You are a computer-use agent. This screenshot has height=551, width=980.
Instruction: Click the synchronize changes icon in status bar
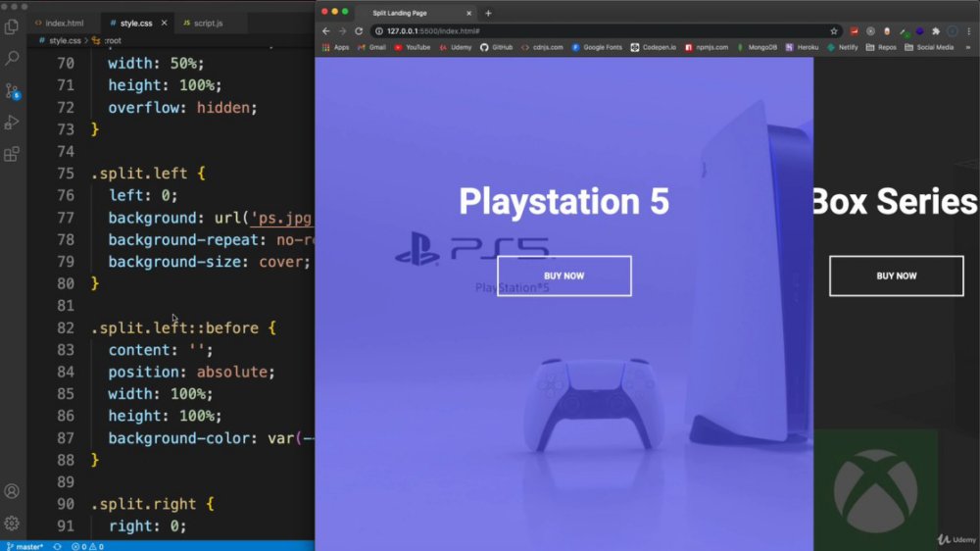[x=58, y=547]
